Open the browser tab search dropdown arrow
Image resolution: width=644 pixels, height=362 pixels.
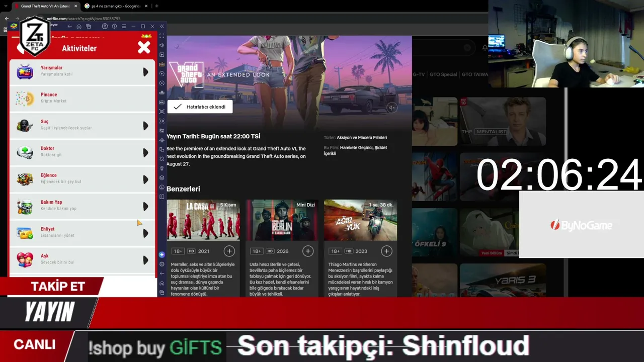(x=5, y=6)
